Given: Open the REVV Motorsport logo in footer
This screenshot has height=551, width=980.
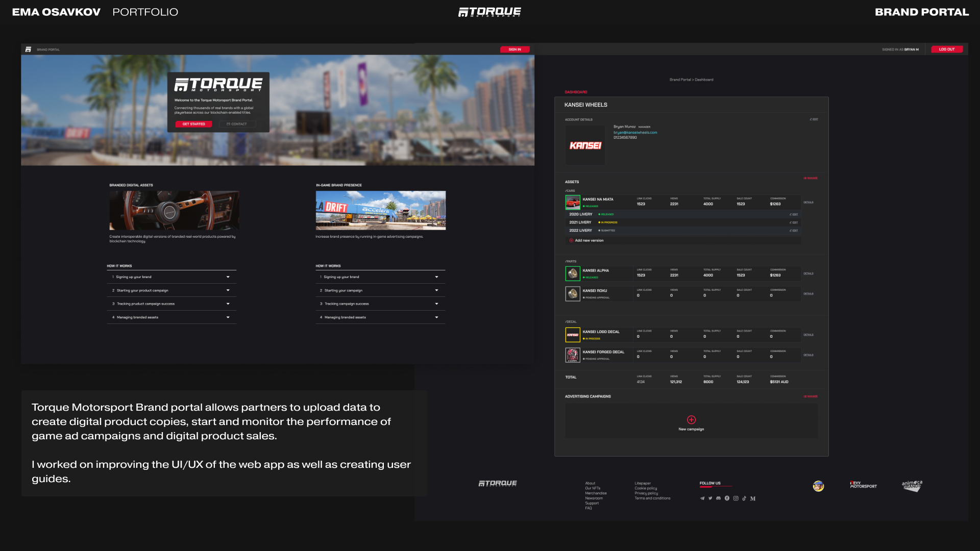Looking at the screenshot, I should point(863,485).
